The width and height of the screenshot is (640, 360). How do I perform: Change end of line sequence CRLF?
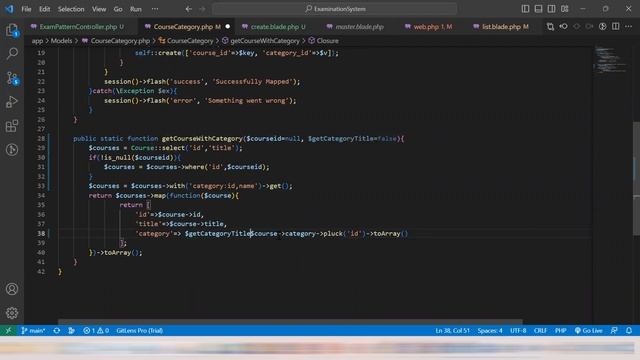coord(540,331)
